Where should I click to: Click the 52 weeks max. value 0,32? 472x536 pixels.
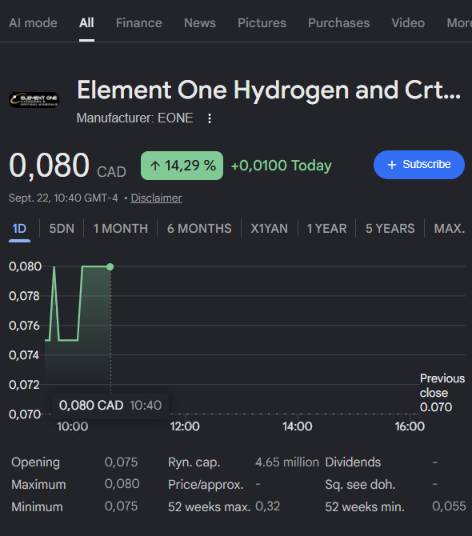pos(268,506)
